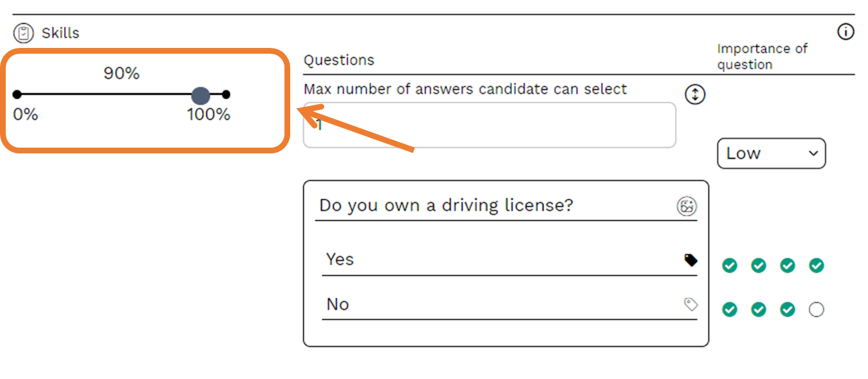Viewport: 868px width, 379px height.
Task: Toggle the first green check in the Yes row
Action: click(729, 265)
